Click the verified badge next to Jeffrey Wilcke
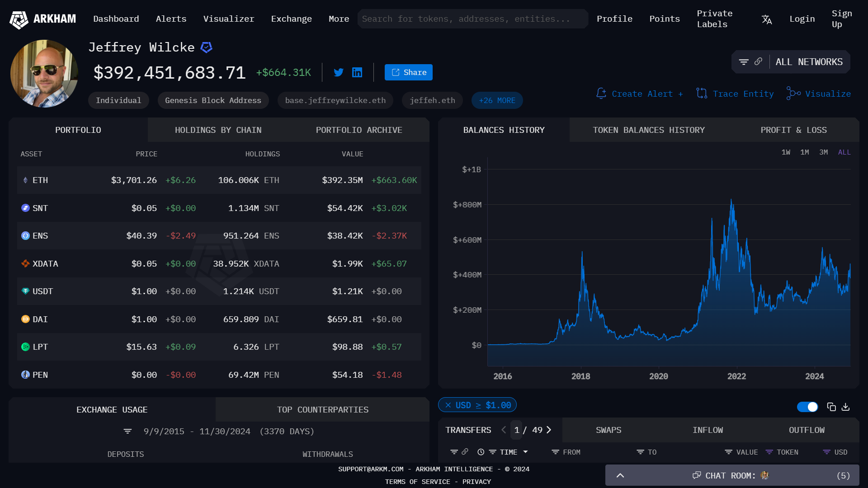 point(207,47)
